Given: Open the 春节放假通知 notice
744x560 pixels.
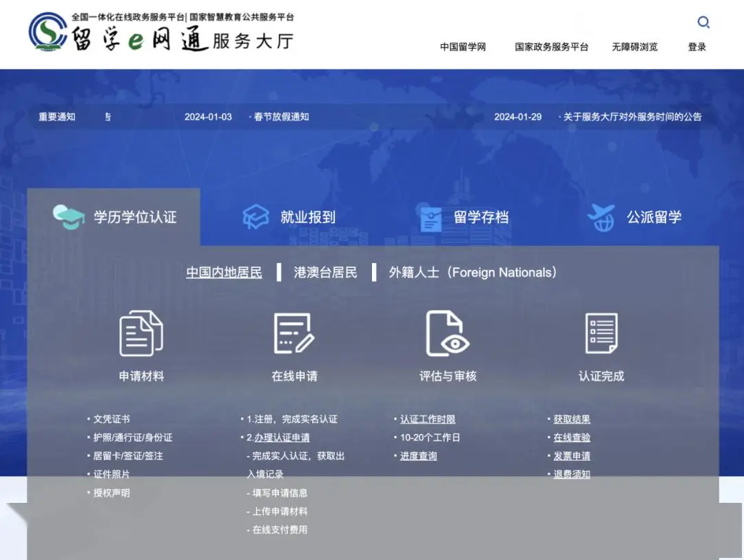Looking at the screenshot, I should click(281, 117).
